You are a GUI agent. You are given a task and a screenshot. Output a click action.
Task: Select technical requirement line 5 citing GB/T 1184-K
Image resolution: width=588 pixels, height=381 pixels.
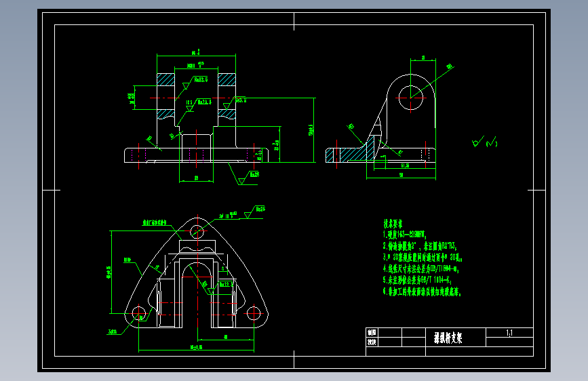(x=417, y=280)
